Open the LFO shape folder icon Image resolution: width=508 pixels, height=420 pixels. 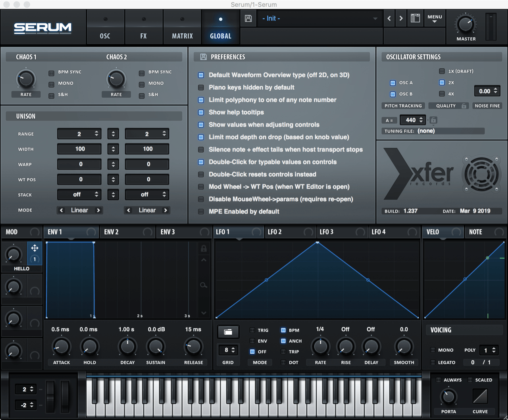click(228, 332)
